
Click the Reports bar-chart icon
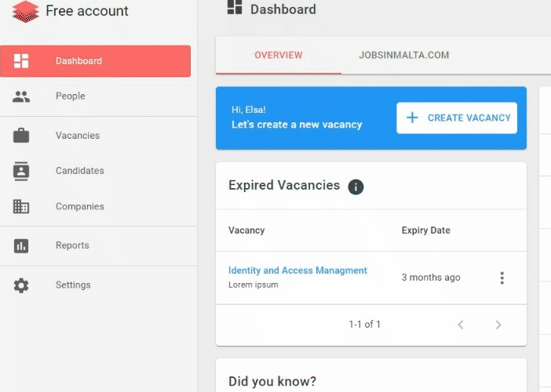point(21,245)
